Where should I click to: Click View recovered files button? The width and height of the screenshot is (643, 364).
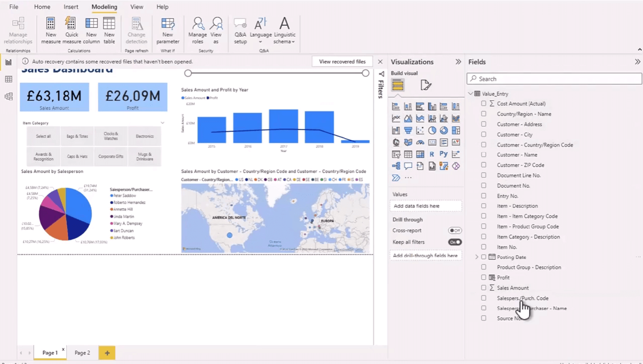click(x=342, y=62)
